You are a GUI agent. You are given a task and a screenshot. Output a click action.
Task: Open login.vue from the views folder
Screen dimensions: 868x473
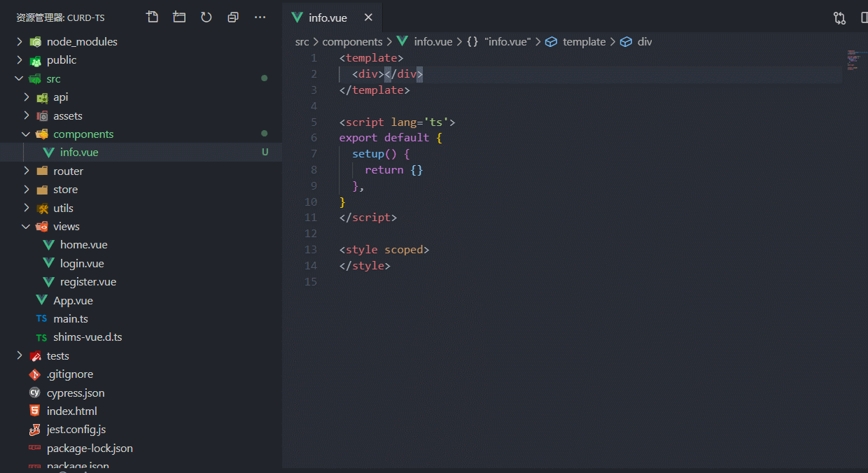point(82,264)
